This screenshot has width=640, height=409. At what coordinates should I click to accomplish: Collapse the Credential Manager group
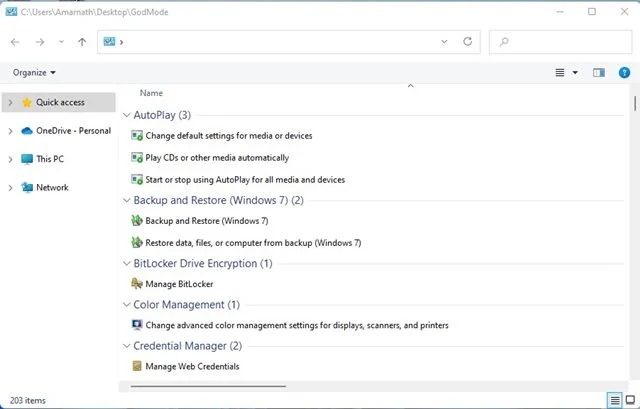pos(127,346)
